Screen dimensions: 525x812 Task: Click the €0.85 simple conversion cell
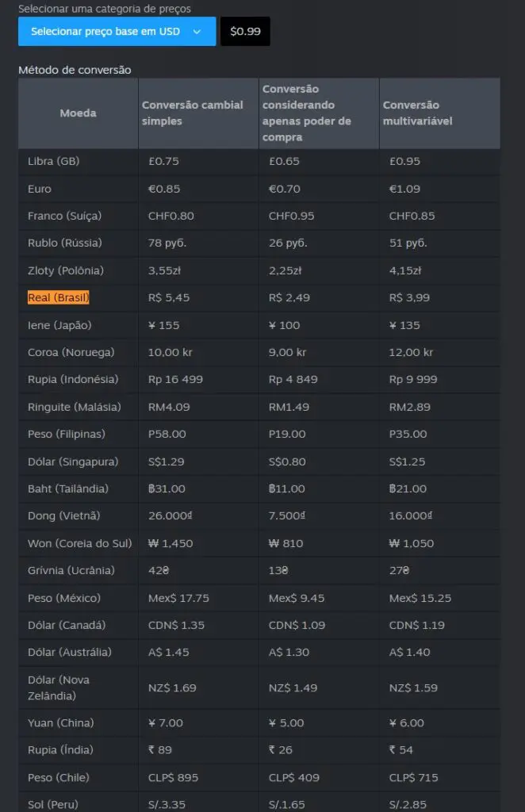pos(163,189)
